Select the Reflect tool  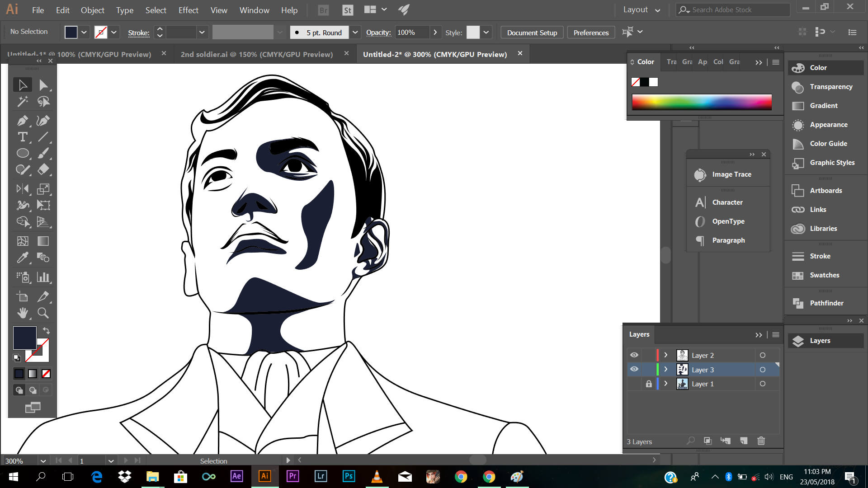pos(22,189)
